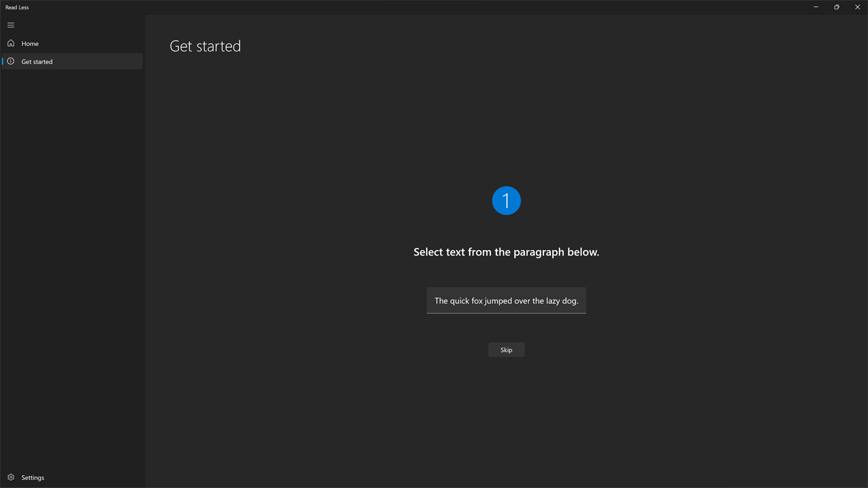The image size is (868, 488).
Task: Select text in the quick fox paragraph
Action: pos(506,299)
